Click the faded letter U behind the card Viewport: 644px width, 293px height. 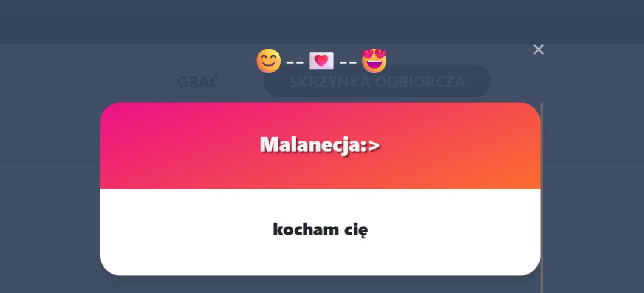[x=97, y=126]
